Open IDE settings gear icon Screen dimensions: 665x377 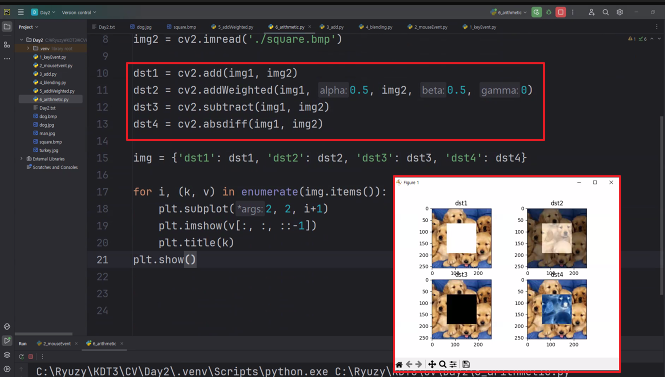tap(620, 12)
